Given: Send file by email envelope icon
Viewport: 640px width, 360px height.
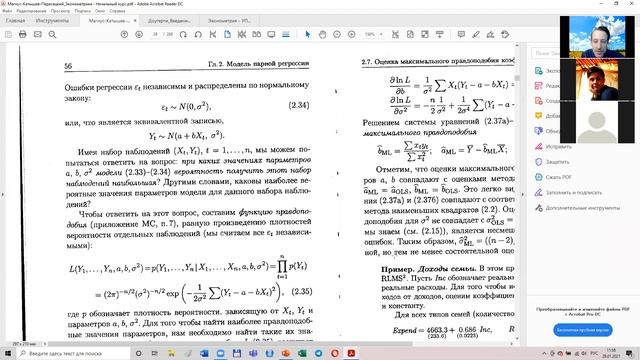Looking at the screenshot, I should (38, 35).
